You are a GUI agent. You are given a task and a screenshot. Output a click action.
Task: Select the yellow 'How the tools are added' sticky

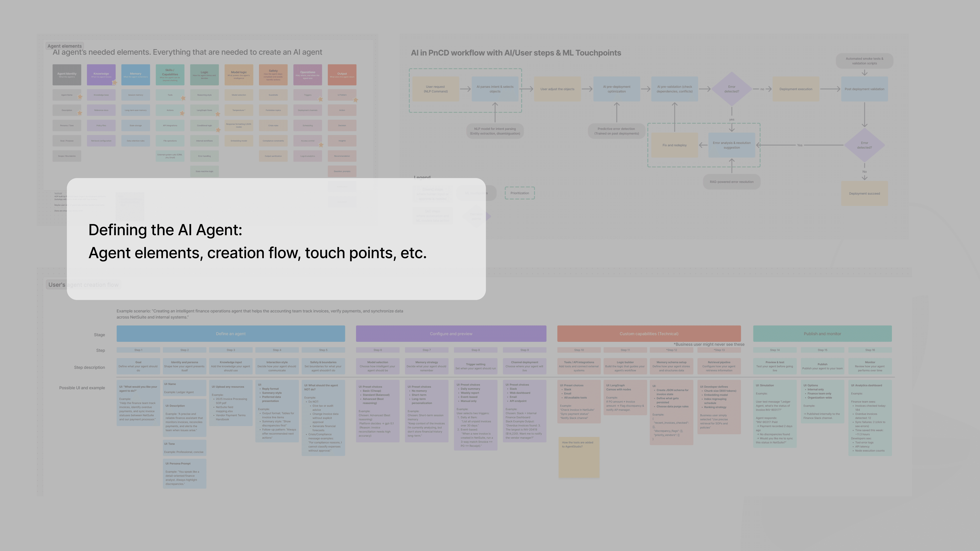(x=579, y=457)
